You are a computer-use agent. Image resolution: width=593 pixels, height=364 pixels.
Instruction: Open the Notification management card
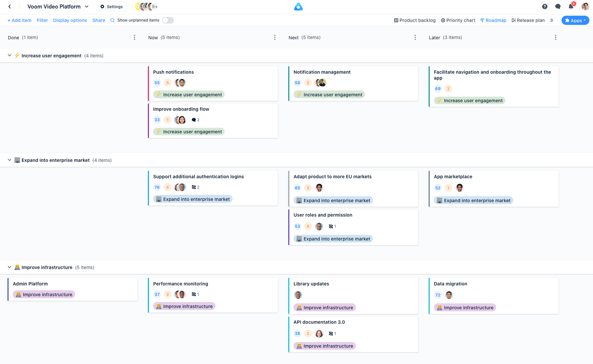[x=354, y=84]
